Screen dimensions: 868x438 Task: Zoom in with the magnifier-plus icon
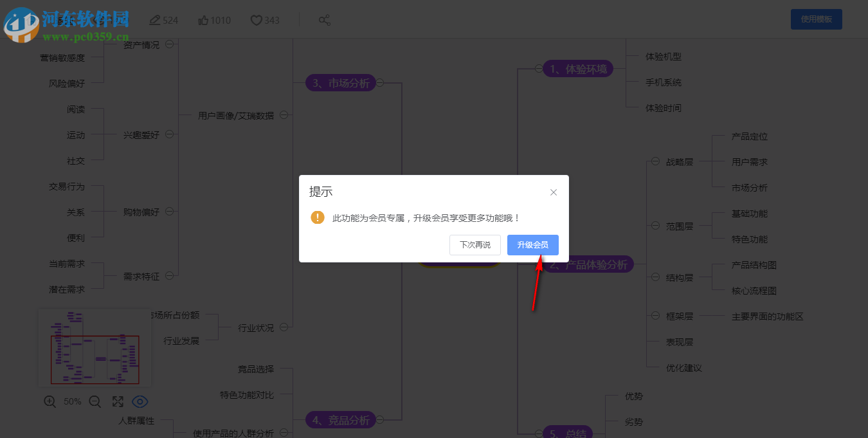coord(50,401)
